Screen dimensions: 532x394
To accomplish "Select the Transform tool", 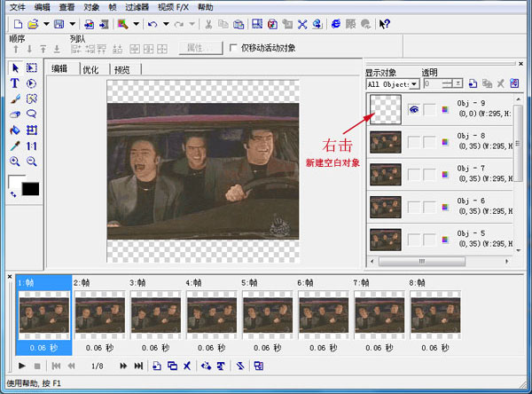I will click(x=32, y=130).
